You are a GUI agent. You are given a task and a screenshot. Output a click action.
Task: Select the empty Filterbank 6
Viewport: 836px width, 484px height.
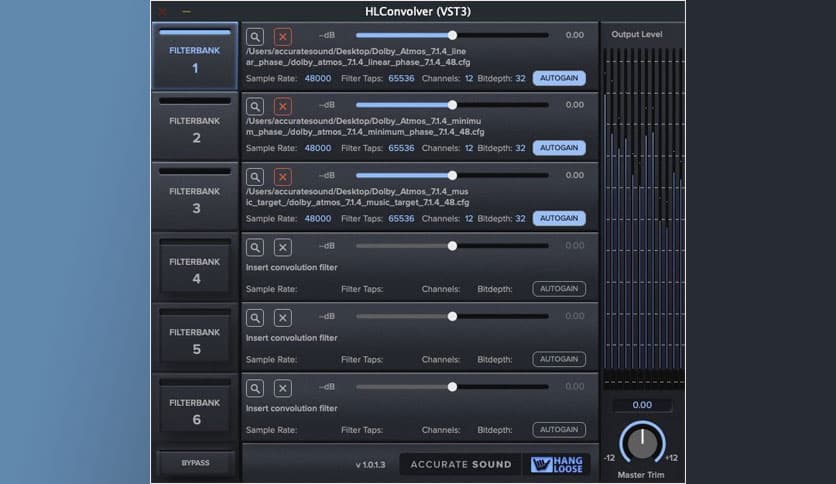pos(195,408)
